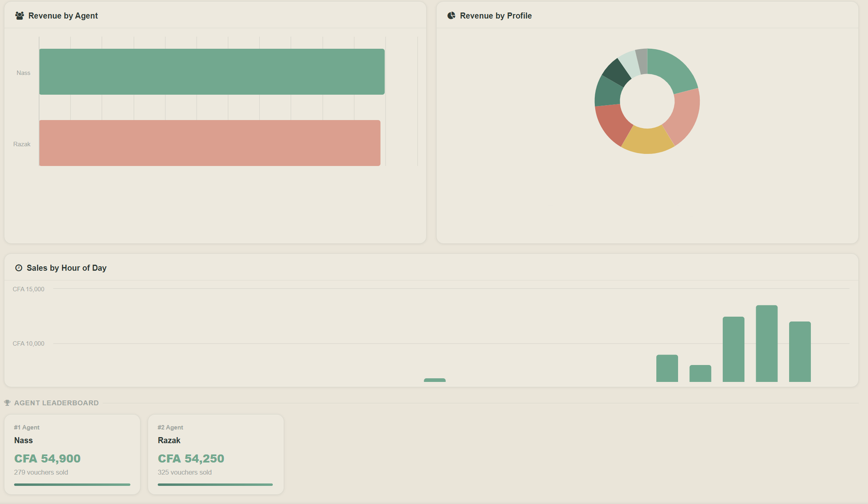
Task: Click the tiny midday bar in Sales by Hour
Action: 434,380
